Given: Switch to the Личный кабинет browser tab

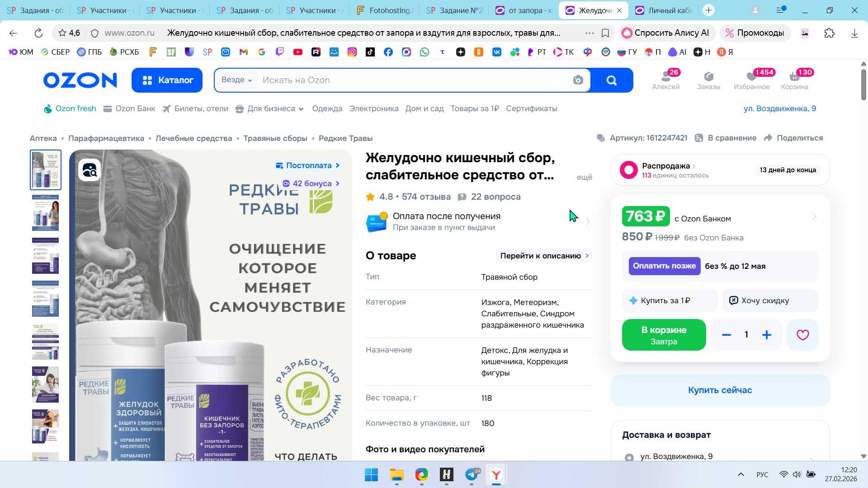Looking at the screenshot, I should pyautogui.click(x=665, y=10).
